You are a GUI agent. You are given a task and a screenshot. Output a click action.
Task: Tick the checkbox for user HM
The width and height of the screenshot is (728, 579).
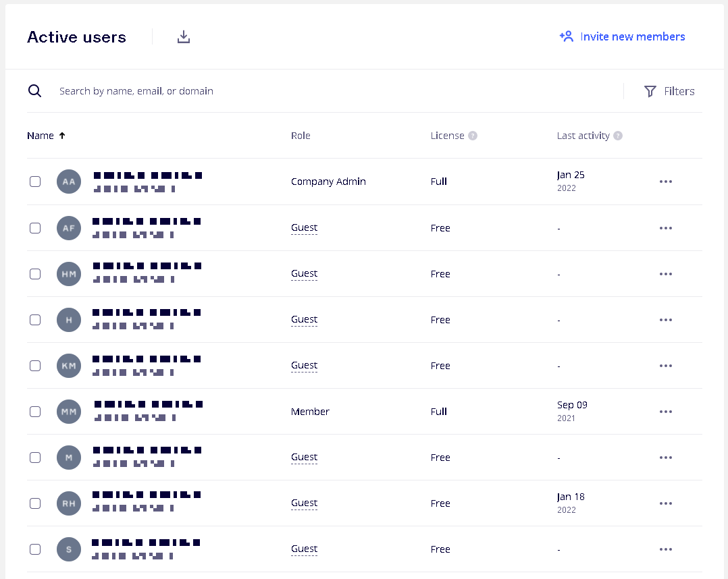pyautogui.click(x=35, y=274)
